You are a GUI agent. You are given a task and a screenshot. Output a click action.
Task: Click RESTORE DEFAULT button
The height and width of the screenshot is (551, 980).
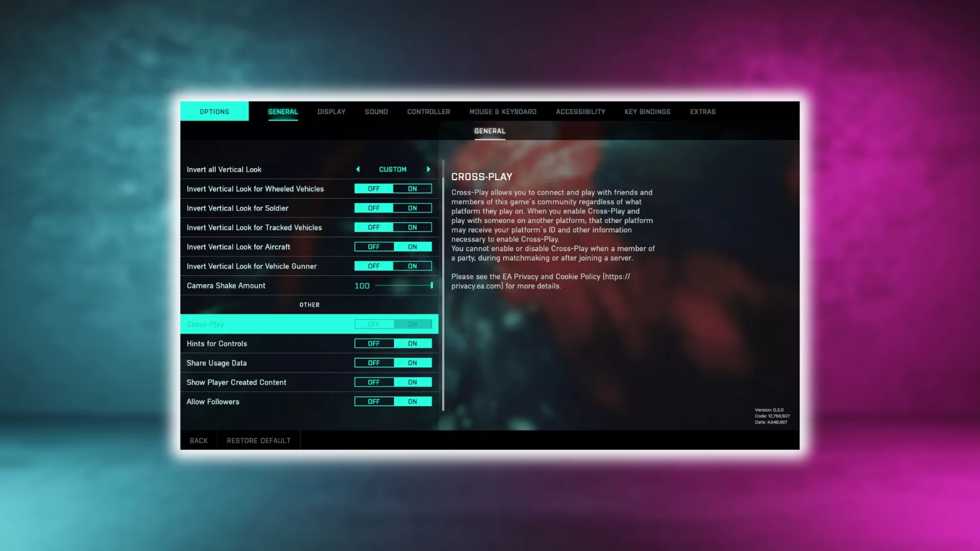pyautogui.click(x=258, y=440)
